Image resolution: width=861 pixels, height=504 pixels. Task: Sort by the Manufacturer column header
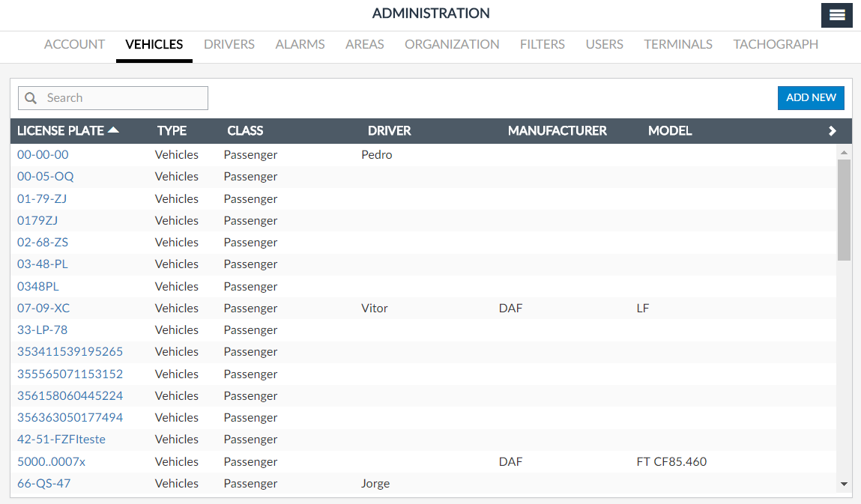(557, 131)
